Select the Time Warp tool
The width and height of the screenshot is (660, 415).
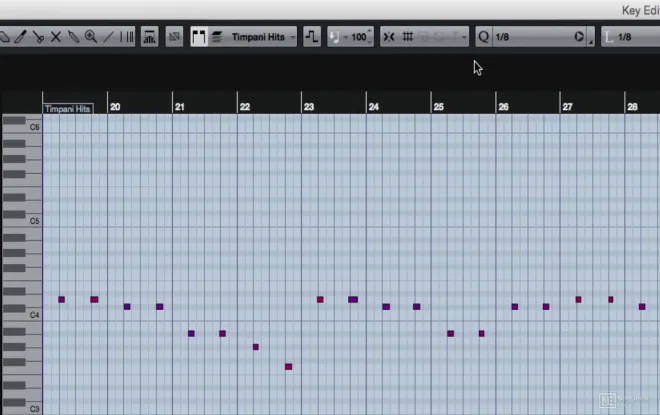pyautogui.click(x=126, y=37)
